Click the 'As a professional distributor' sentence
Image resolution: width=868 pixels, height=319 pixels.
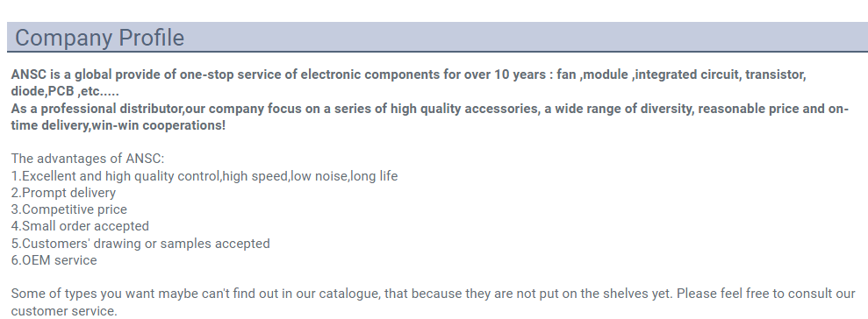click(429, 109)
